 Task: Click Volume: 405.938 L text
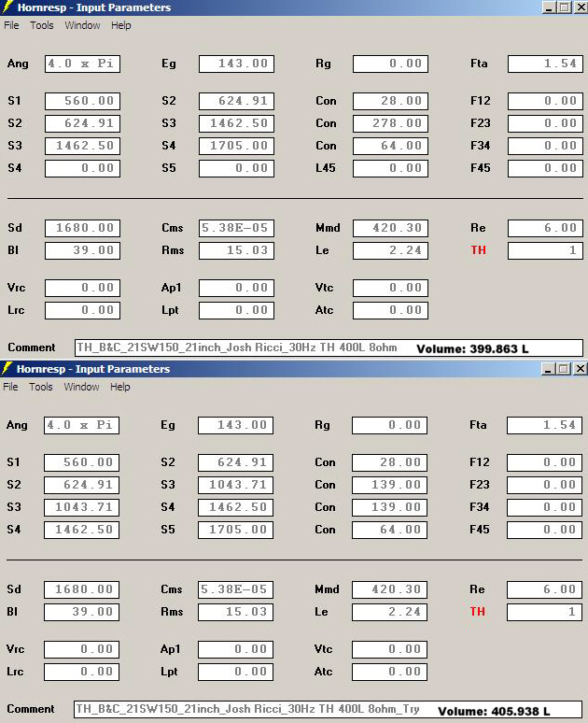pyautogui.click(x=494, y=712)
